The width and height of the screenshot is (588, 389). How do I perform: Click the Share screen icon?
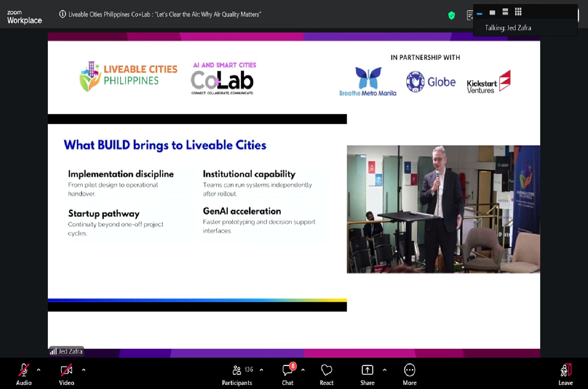367,370
